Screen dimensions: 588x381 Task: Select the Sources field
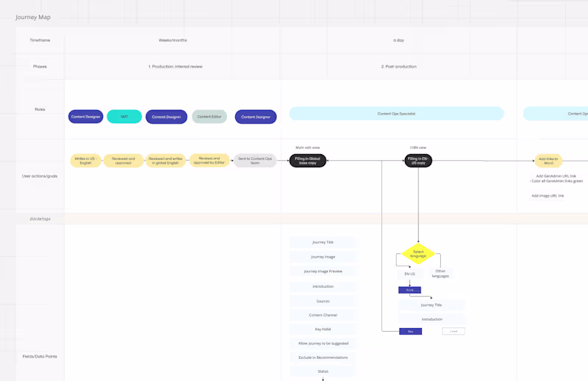click(x=323, y=301)
